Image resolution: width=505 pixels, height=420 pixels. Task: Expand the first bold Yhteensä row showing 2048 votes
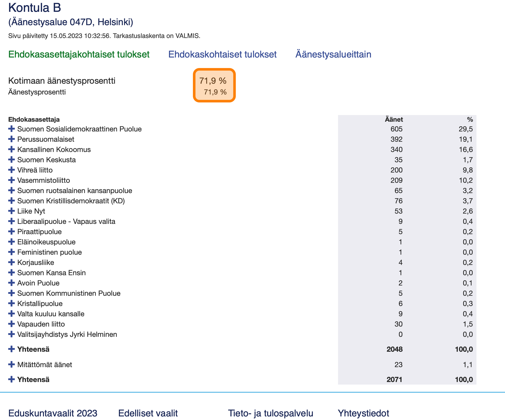[11, 349]
